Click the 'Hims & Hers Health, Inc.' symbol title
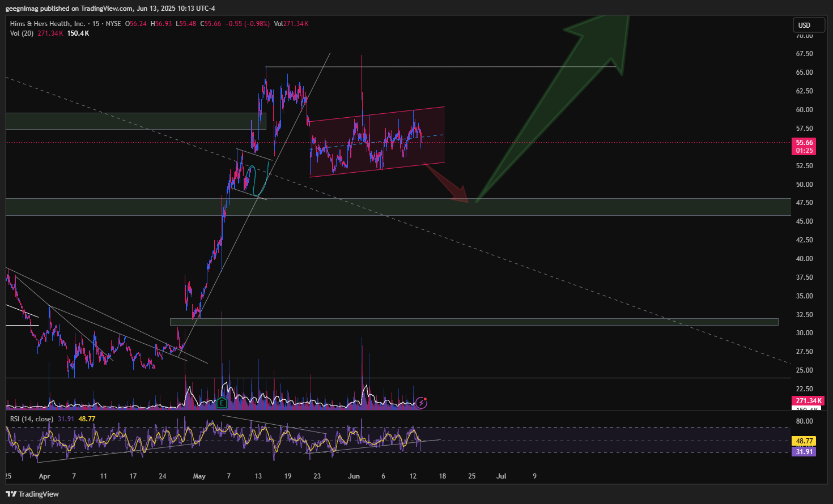833x504 pixels. tap(48, 24)
